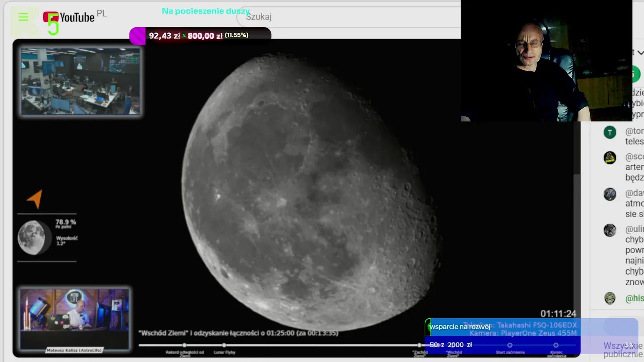Click the Koniec zaćmienia timeline marker
This screenshot has height=362, width=644.
click(556, 345)
